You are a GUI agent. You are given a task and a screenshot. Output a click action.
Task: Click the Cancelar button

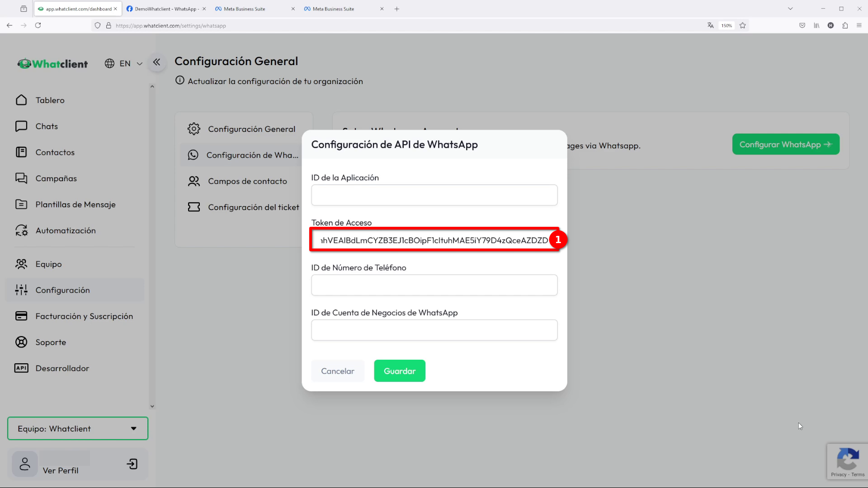click(x=338, y=371)
